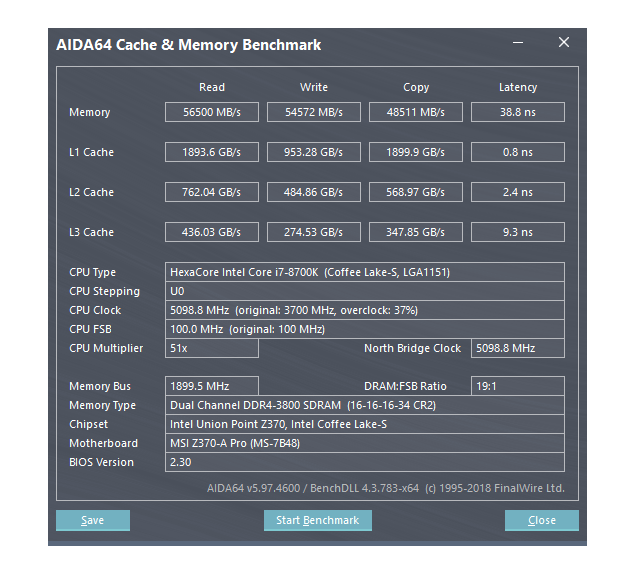Viewport: 637px width, 588px height.
Task: Select Memory Latency value 38.8 ns
Action: tap(518, 112)
